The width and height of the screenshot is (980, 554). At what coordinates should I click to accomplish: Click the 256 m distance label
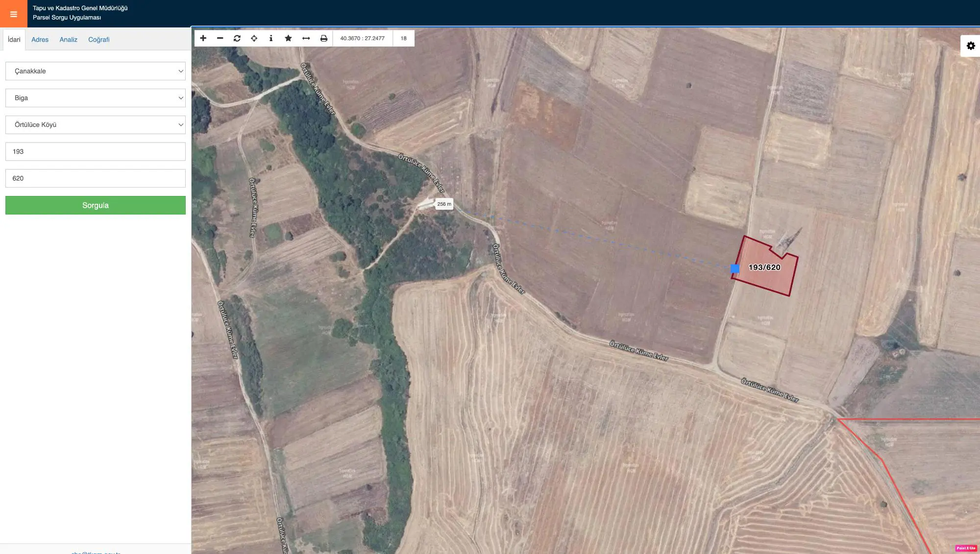tap(444, 204)
